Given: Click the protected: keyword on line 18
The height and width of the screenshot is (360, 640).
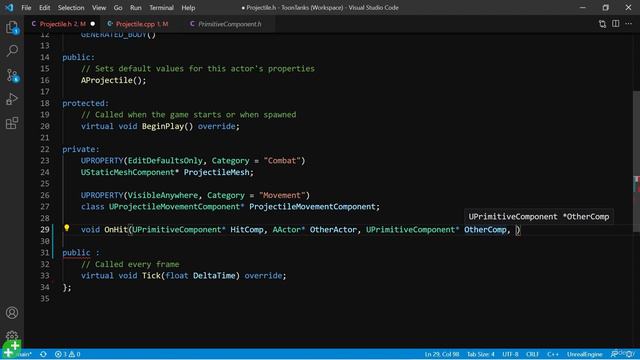Looking at the screenshot, I should (85, 103).
